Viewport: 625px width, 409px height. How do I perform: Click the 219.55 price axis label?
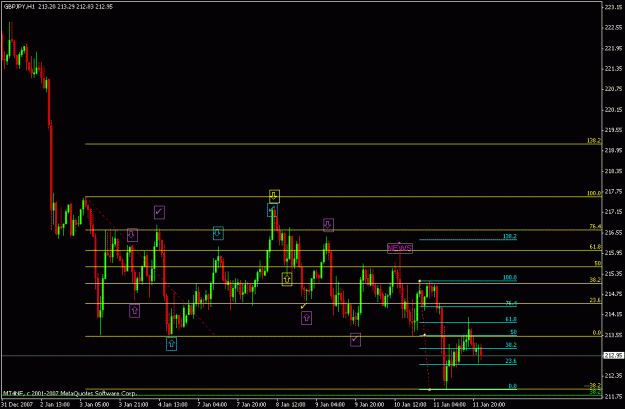coord(613,130)
